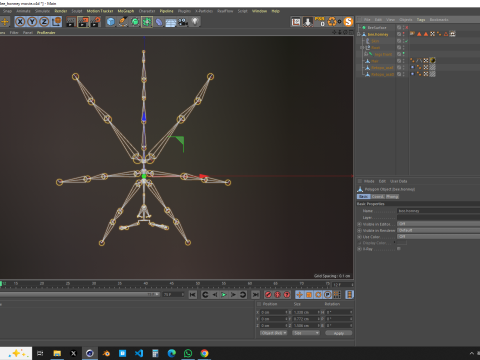The width and height of the screenshot is (480, 360).
Task: Open the MoGraph menu
Action: (x=126, y=11)
